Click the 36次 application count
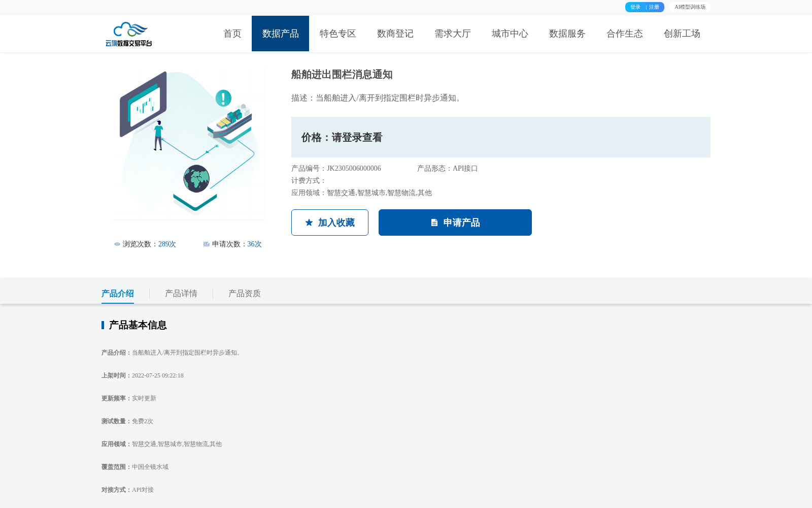Image resolution: width=812 pixels, height=508 pixels. pos(254,244)
